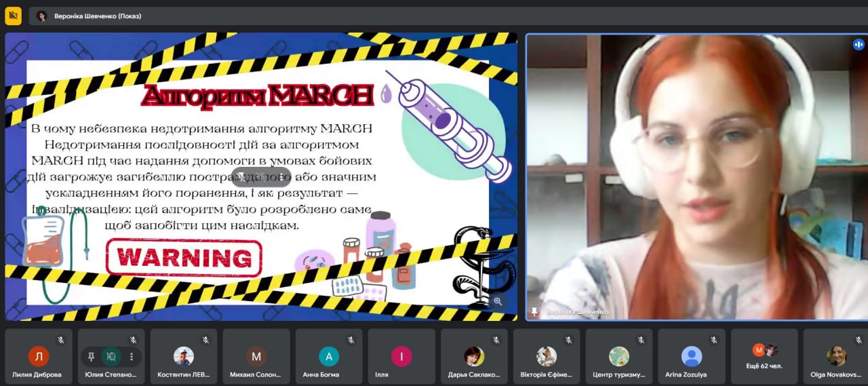Viewport: 868px width, 386px height.
Task: Click the blue audio indicator on speaker tile
Action: (x=858, y=45)
